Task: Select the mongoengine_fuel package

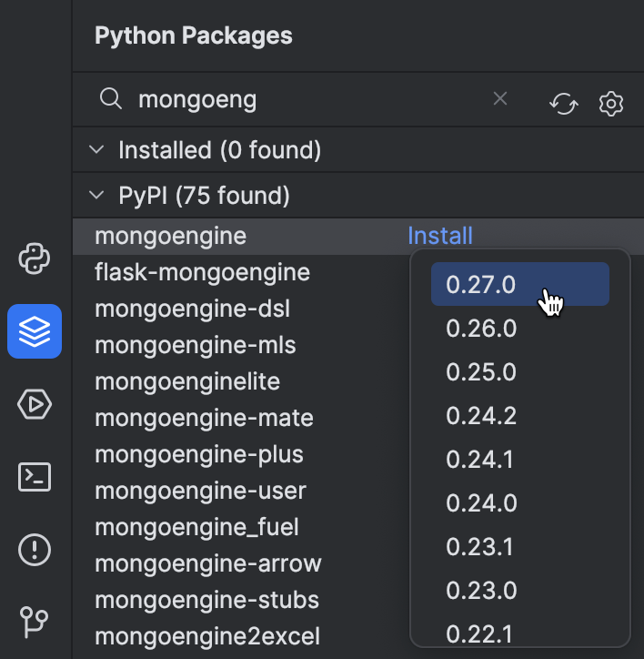Action: [196, 527]
